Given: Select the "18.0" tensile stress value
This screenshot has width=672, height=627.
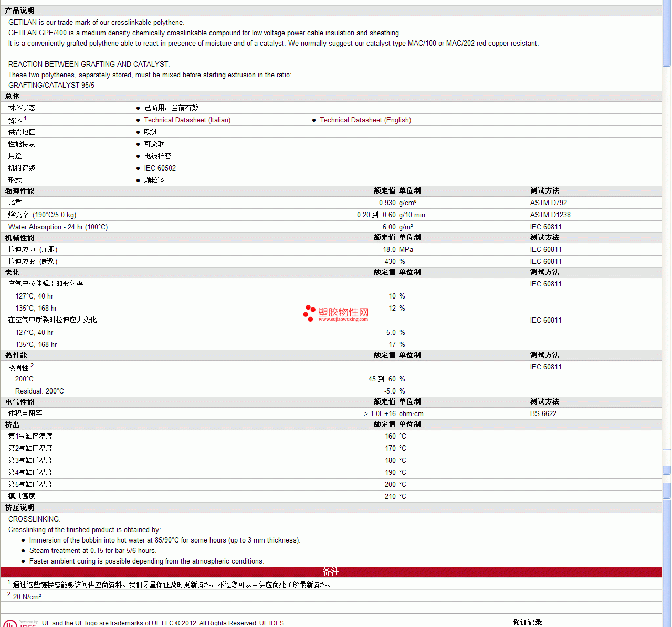Looking at the screenshot, I should click(x=389, y=250).
